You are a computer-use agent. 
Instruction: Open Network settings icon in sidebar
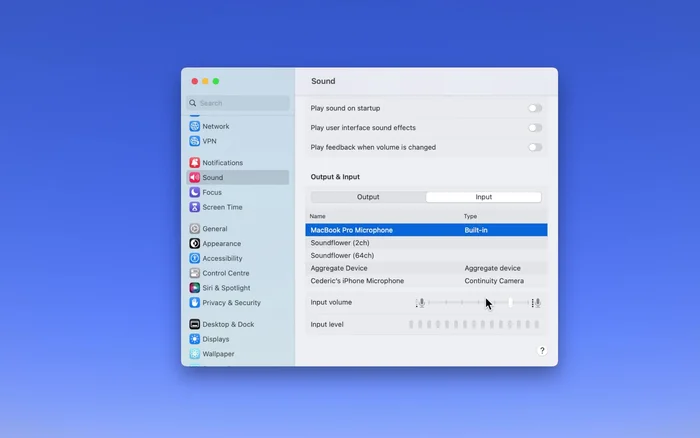pos(195,127)
